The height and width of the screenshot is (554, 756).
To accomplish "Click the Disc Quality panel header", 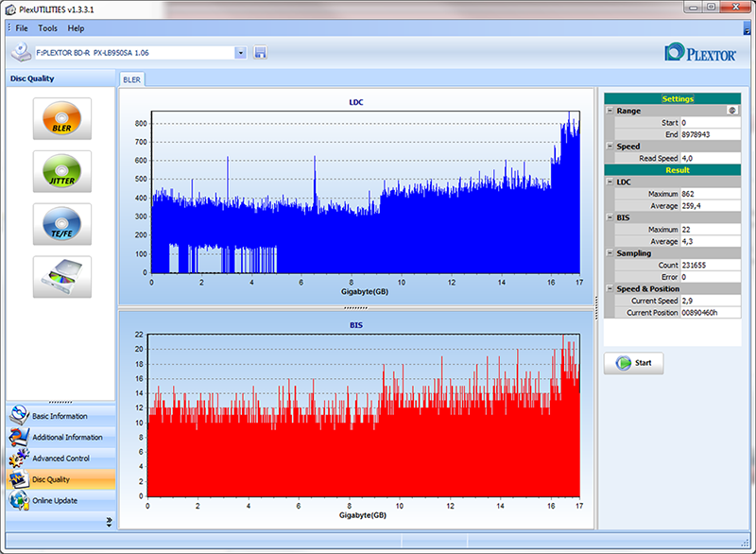I will [x=60, y=78].
